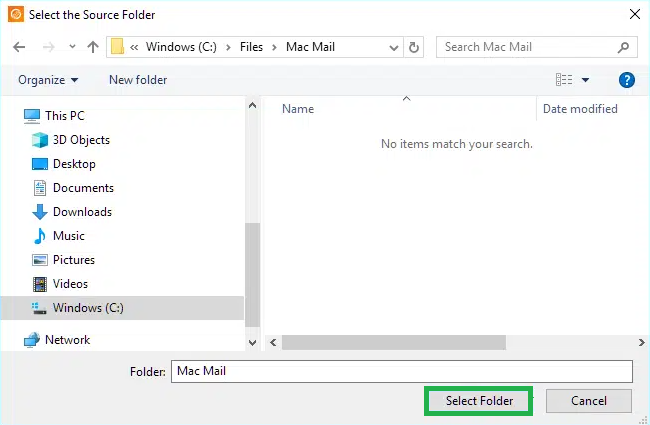The image size is (650, 425).
Task: Click the Music note icon
Action: [x=39, y=236]
